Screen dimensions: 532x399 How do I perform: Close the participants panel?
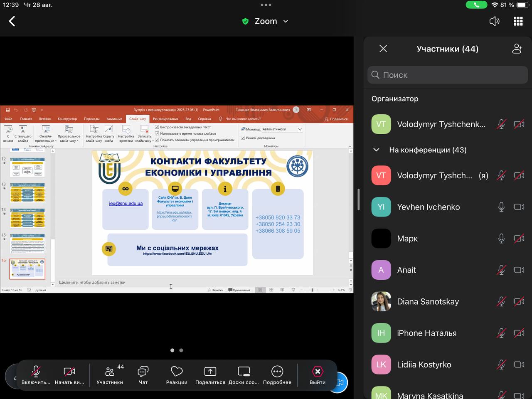[x=383, y=49]
